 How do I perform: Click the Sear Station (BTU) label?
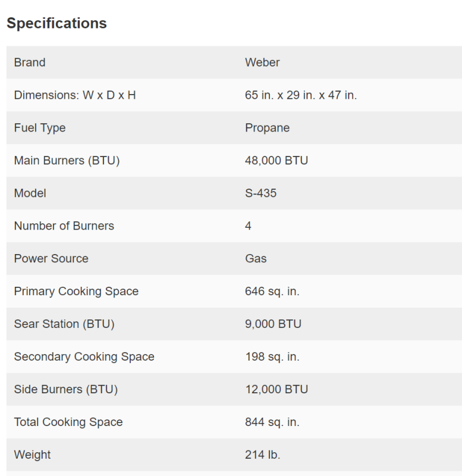click(64, 324)
